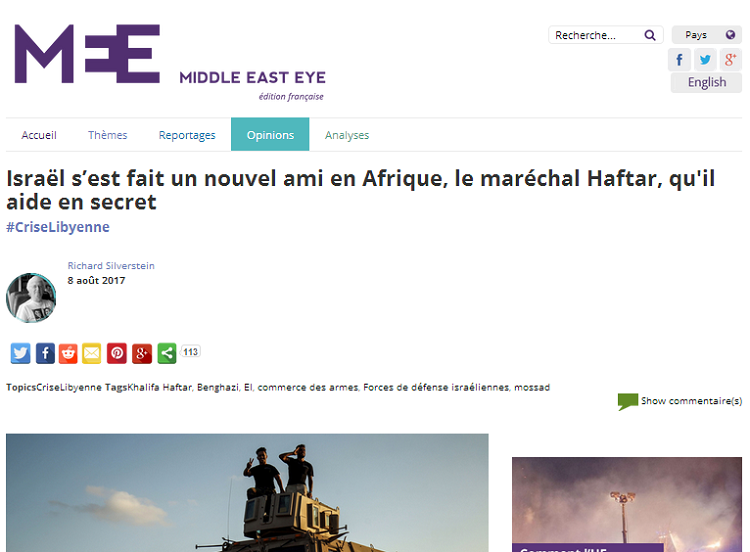Open header Google Plus icon
This screenshot has height=552, width=750.
pos(731,59)
